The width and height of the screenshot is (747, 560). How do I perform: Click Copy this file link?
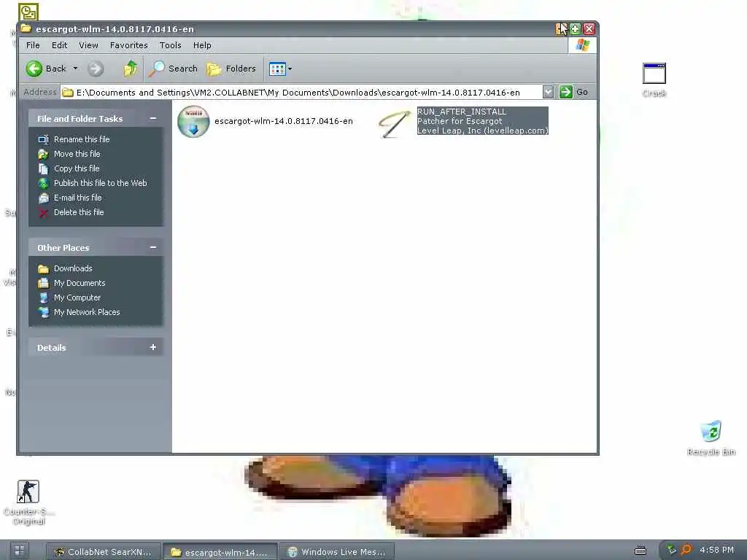(76, 168)
